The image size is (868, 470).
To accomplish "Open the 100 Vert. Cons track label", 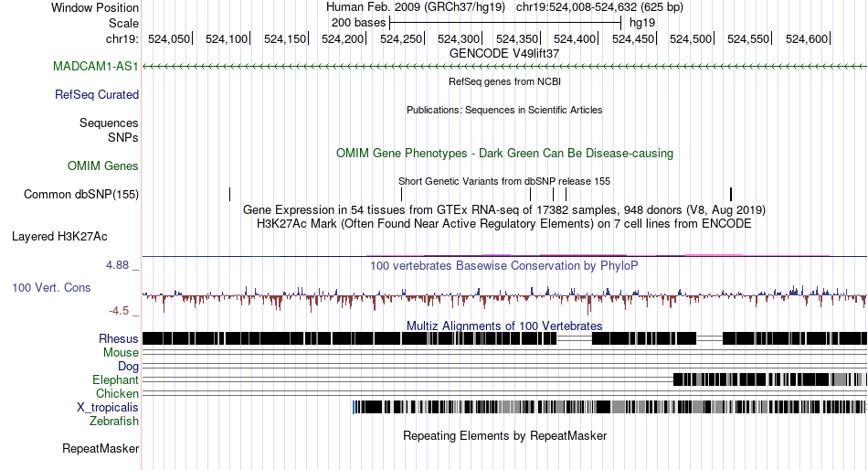I will 51,288.
